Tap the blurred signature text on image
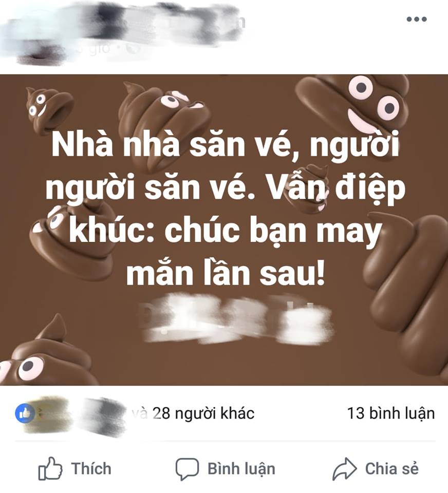The height and width of the screenshot is (493, 448). 236,319
